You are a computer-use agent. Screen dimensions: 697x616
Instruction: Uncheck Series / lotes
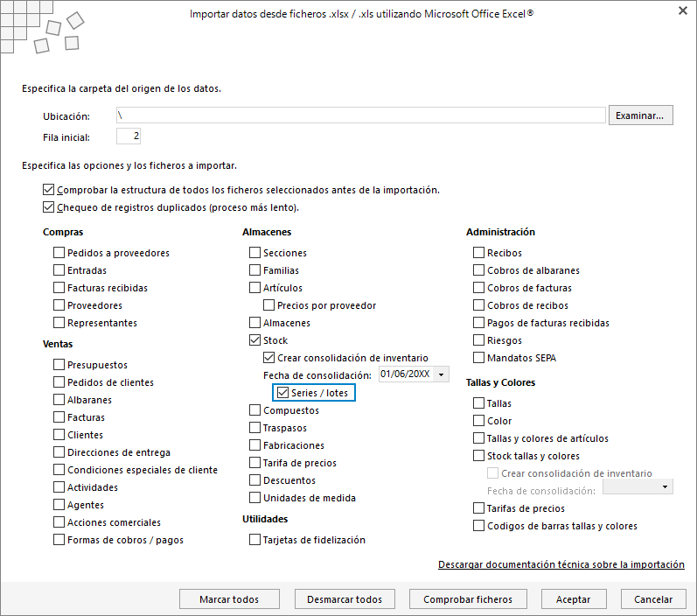pyautogui.click(x=282, y=393)
